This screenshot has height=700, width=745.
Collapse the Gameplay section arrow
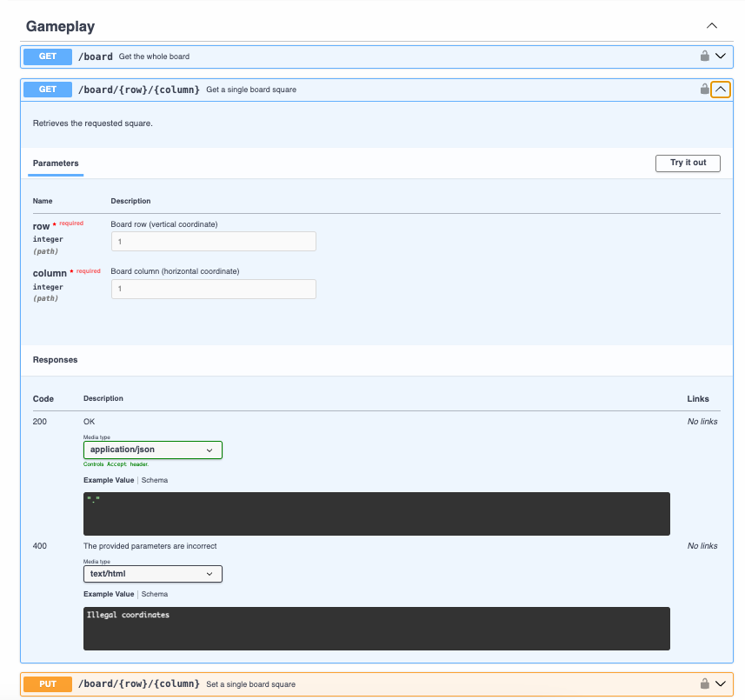(712, 26)
